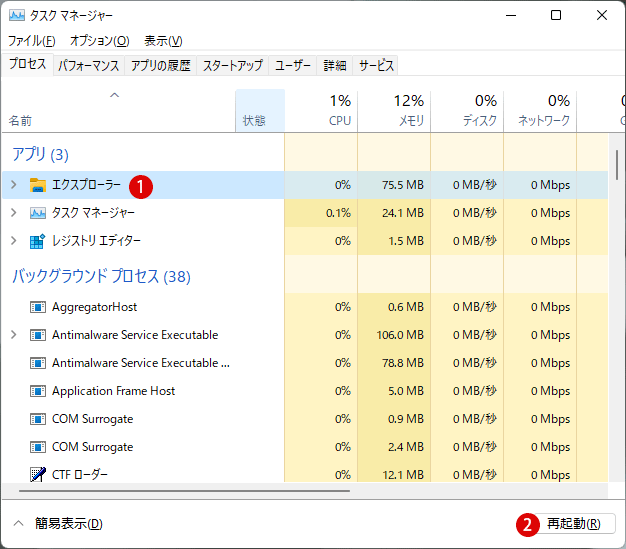Click the 簡易表示(D) link
Screen dimensions: 626x549
[69, 523]
